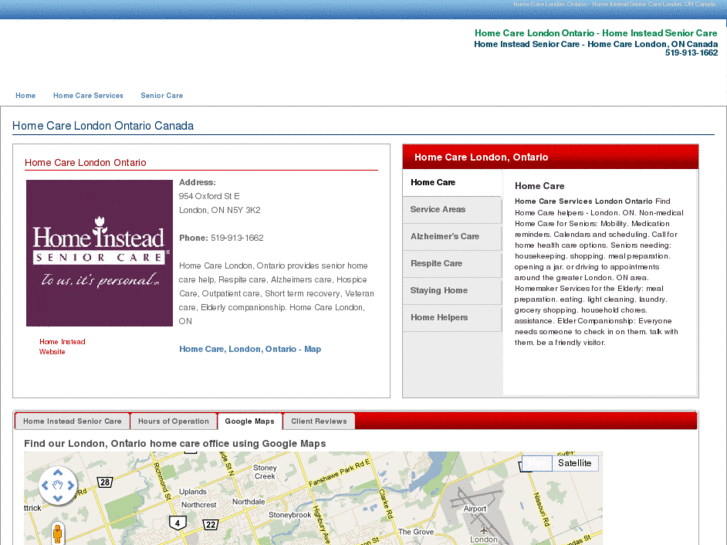Click Highway 28 shield on map
Screen dimensions: 727x545
(x=105, y=482)
